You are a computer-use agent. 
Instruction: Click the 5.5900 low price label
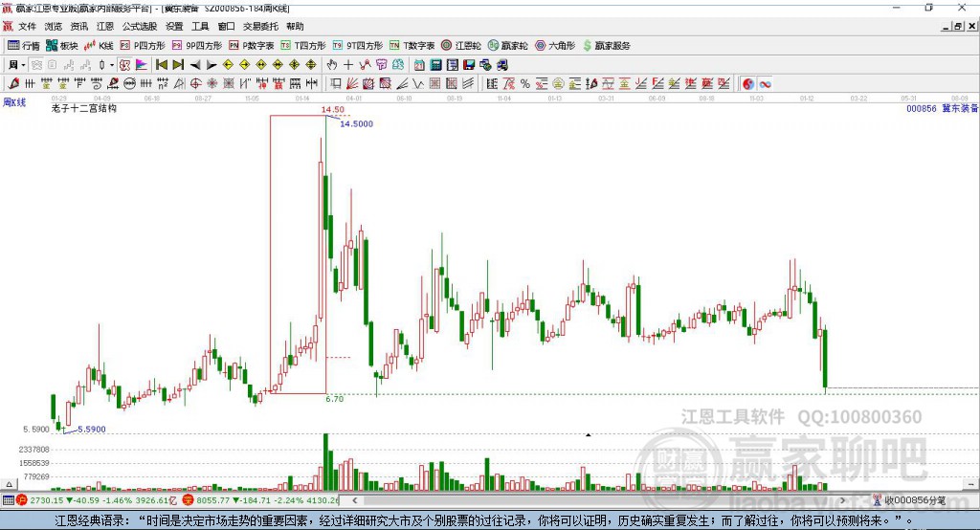pos(91,430)
